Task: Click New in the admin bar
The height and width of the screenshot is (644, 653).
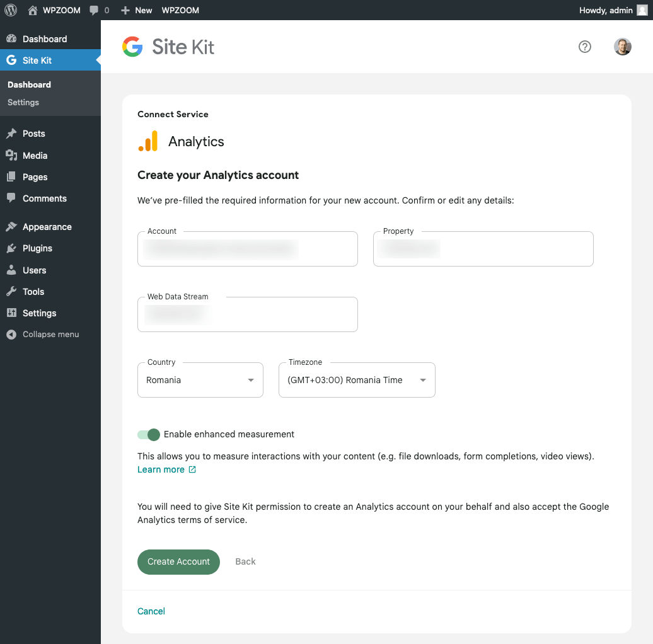Action: 143,11
